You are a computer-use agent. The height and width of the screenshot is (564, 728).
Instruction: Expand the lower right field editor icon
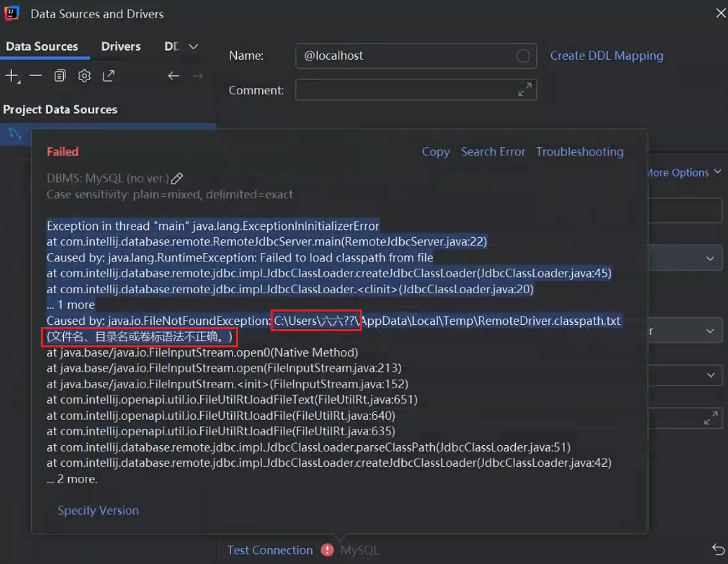pyautogui.click(x=710, y=418)
